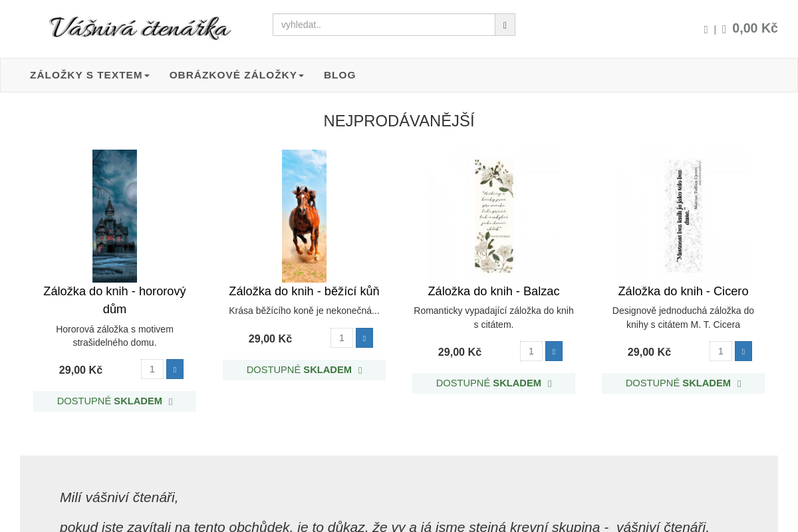The height and width of the screenshot is (532, 798).
Task: Click the user account icon in header
Action: [x=706, y=29]
